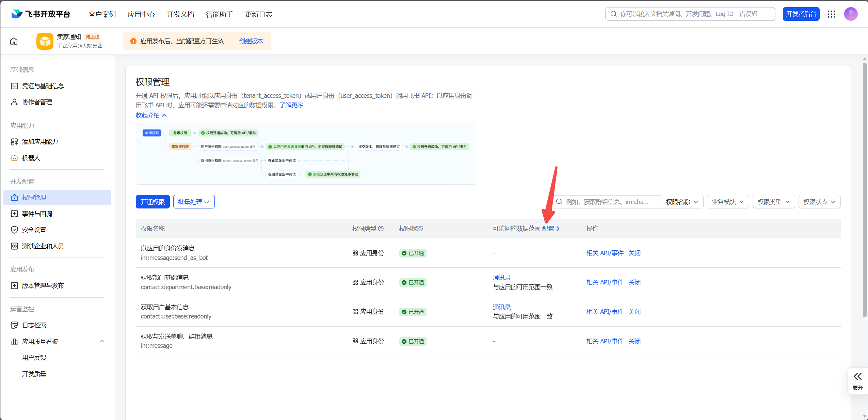Open the 更新日志 nav item
Screen dimensions: 868x420
259,14
